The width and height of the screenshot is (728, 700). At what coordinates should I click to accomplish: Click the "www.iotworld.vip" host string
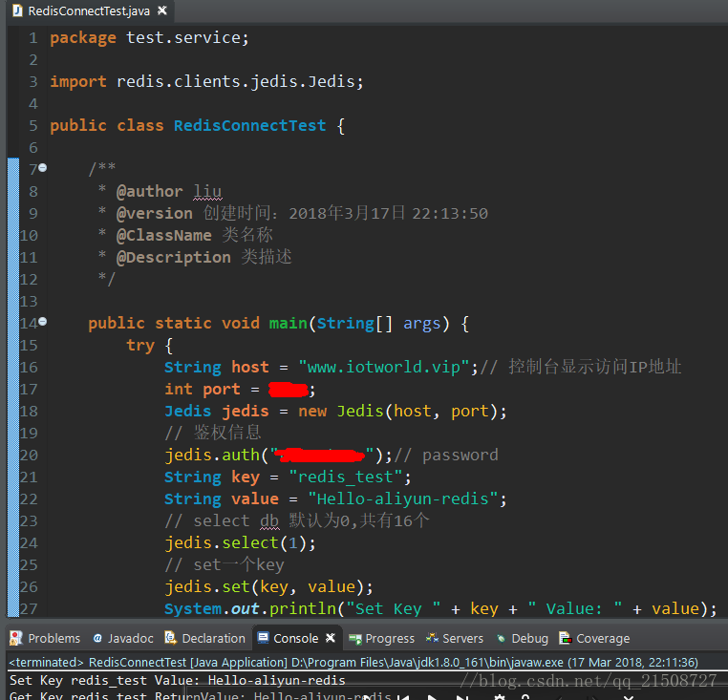click(384, 367)
